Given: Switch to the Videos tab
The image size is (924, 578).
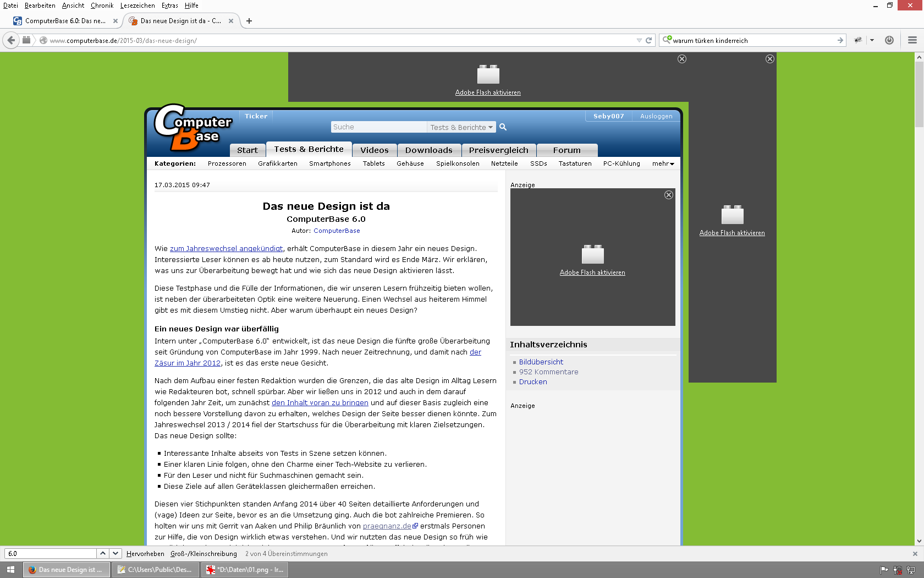Looking at the screenshot, I should coord(375,150).
